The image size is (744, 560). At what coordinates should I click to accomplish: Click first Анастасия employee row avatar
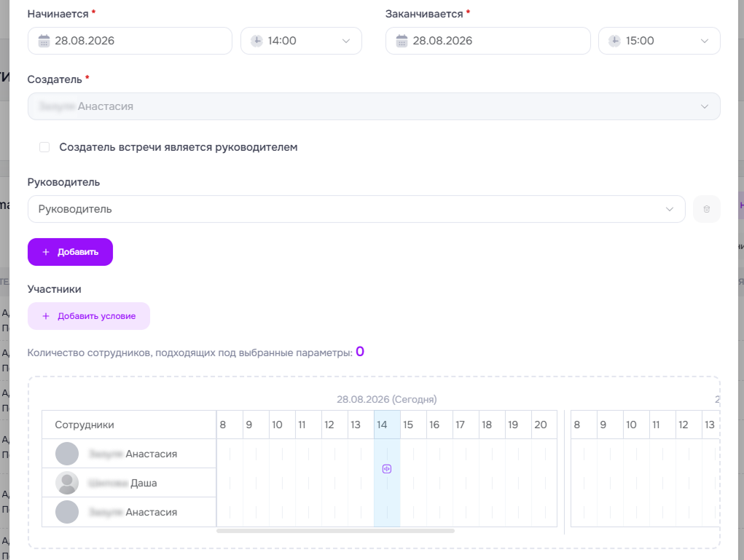click(x=67, y=454)
